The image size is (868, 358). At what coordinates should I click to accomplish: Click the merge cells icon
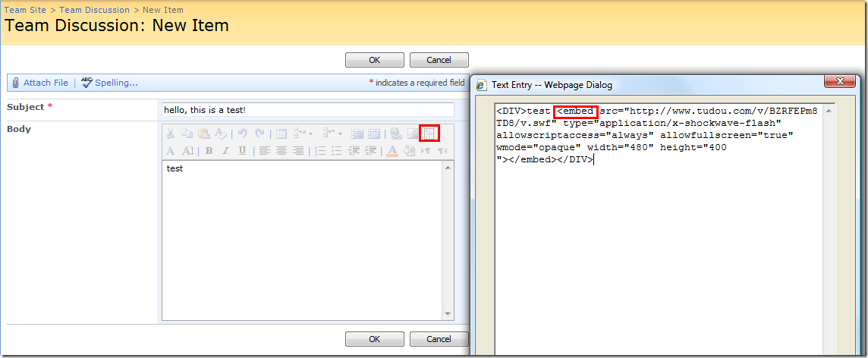click(x=357, y=133)
